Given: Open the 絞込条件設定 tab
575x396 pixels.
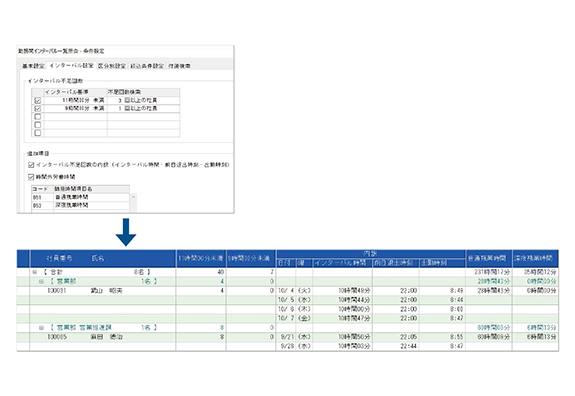Looking at the screenshot, I should click(147, 66).
